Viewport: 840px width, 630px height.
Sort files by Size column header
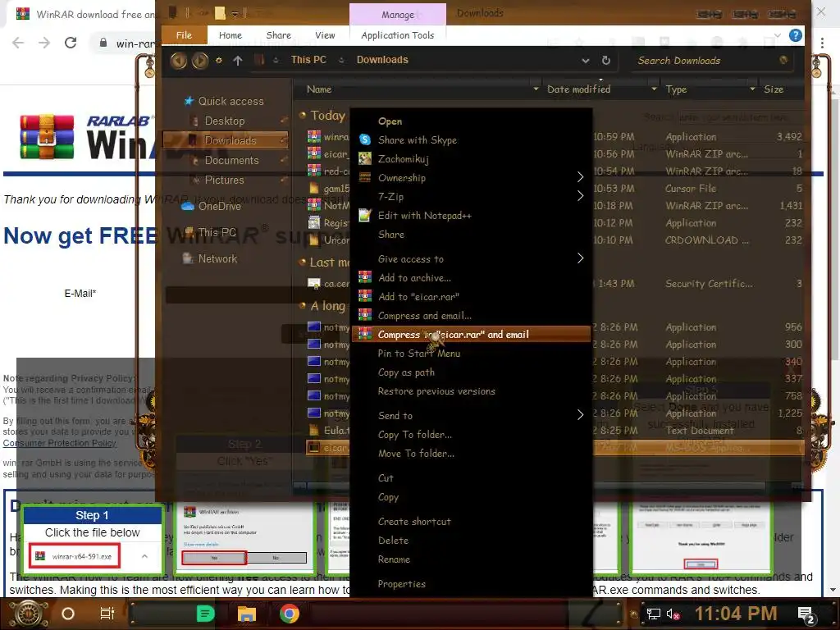(x=774, y=89)
